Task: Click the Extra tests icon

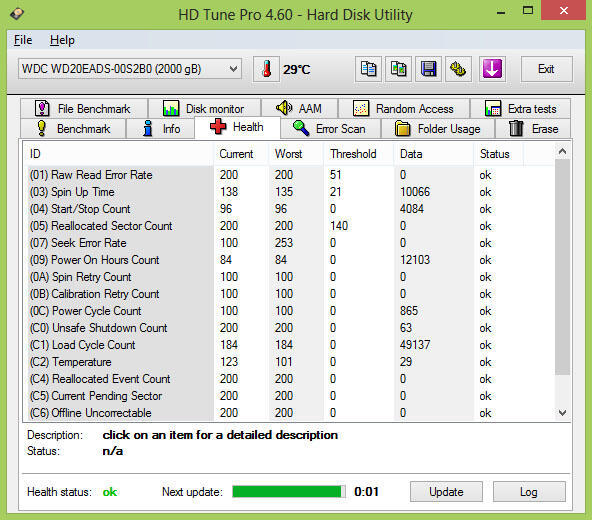Action: coord(493,108)
